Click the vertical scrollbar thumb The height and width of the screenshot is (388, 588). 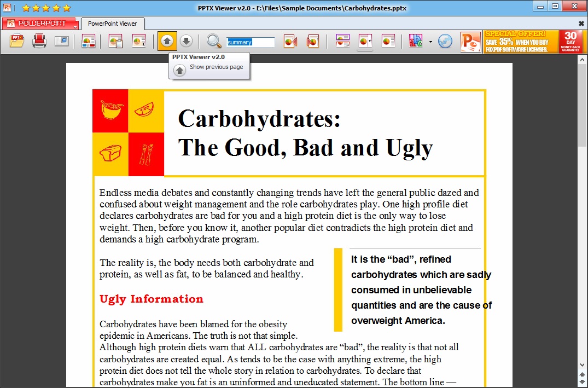pos(582,106)
